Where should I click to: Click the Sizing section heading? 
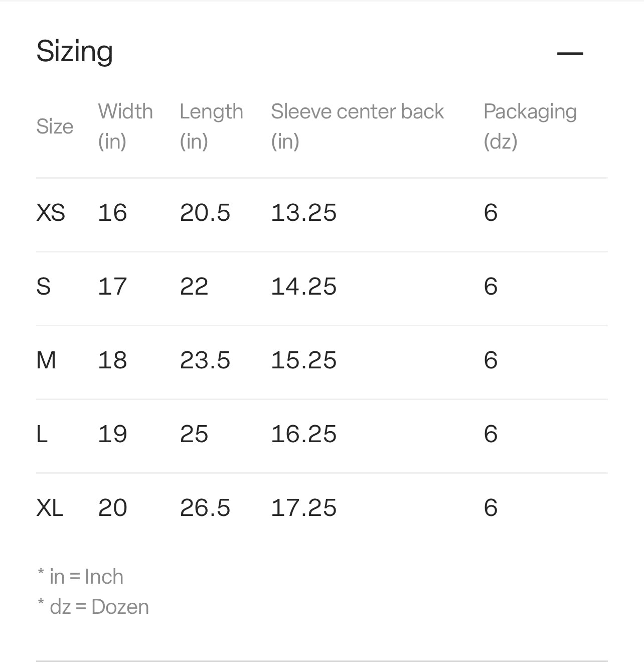75,51
